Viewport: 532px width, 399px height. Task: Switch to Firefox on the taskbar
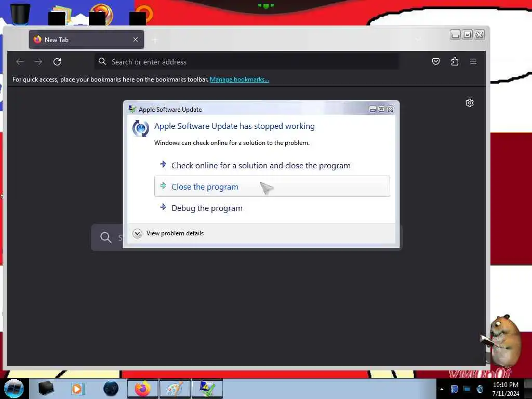(x=143, y=389)
